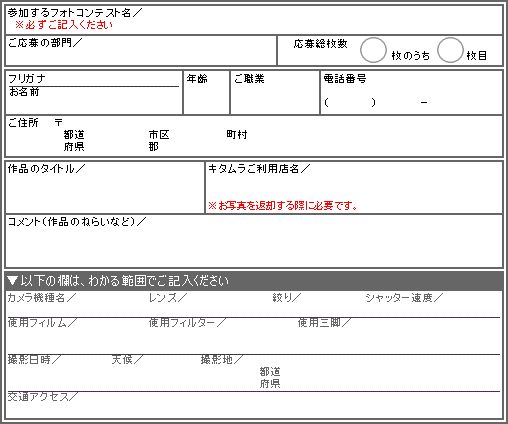
Task: Click the 以下の欄は、わかる範囲でご記入ください header
Action: click(x=254, y=281)
